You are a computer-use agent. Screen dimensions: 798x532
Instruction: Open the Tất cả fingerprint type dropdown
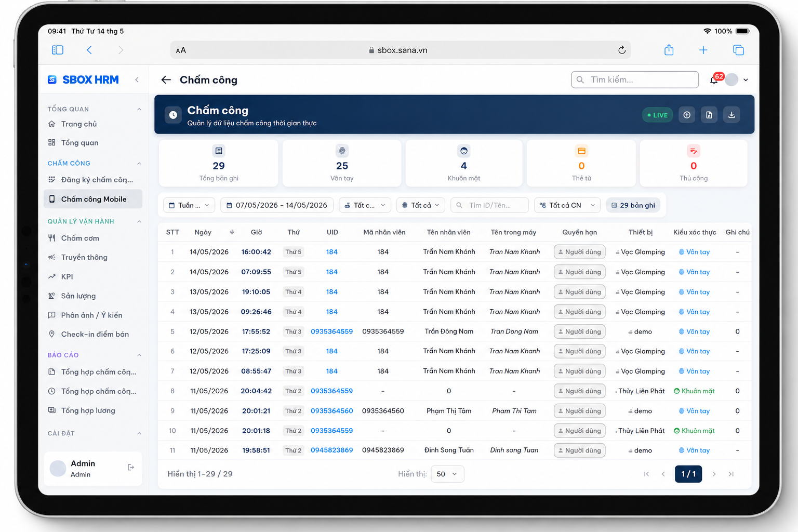click(421, 205)
